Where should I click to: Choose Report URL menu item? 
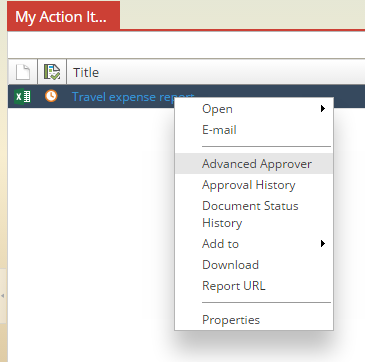point(254,286)
